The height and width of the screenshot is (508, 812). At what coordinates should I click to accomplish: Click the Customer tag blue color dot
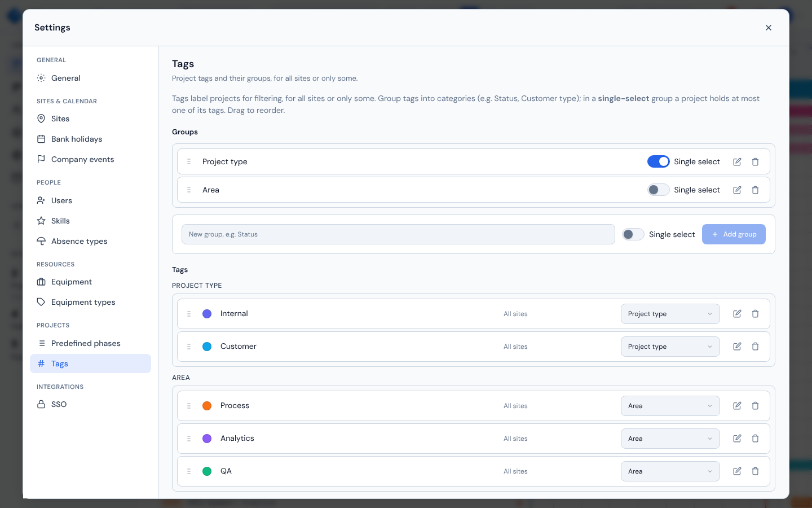(x=207, y=347)
